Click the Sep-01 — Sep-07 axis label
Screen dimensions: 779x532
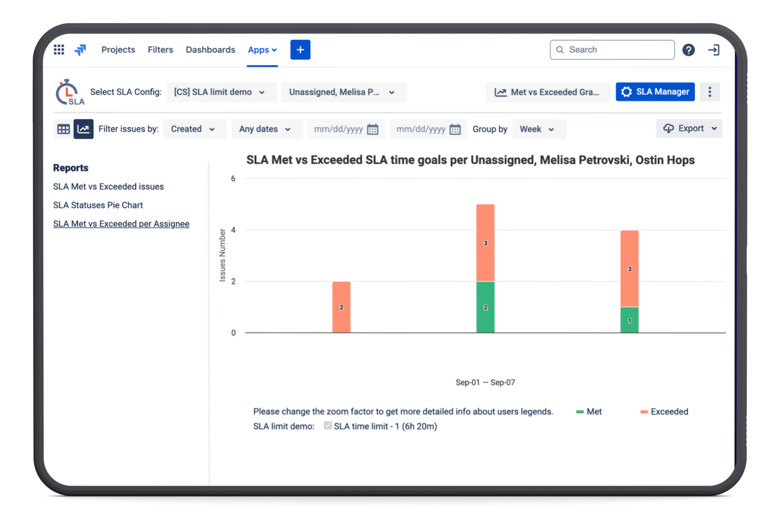coord(485,383)
